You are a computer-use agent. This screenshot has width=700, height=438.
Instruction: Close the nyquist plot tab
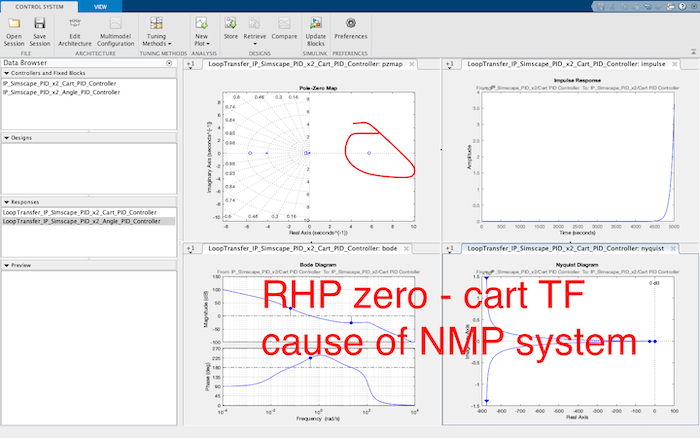pos(673,249)
